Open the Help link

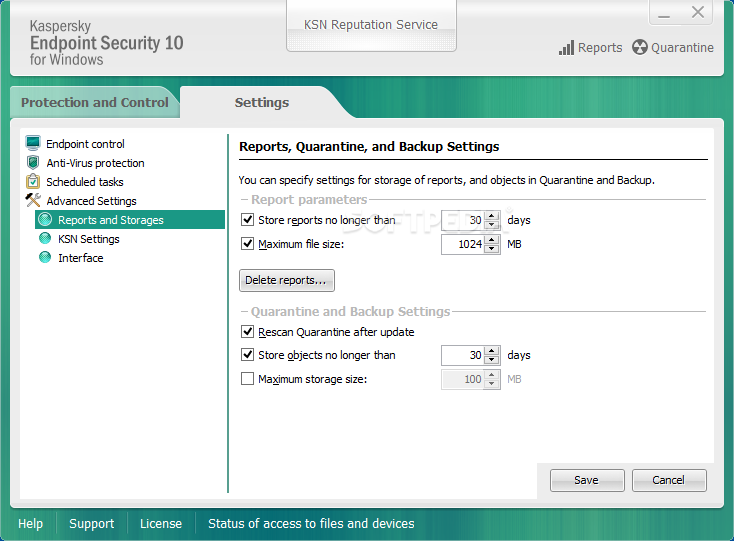(30, 523)
